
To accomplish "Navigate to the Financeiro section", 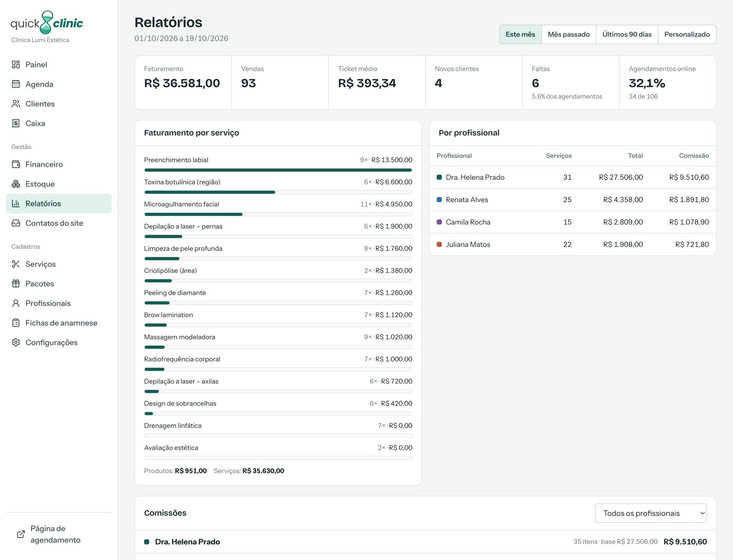I will click(59, 164).
